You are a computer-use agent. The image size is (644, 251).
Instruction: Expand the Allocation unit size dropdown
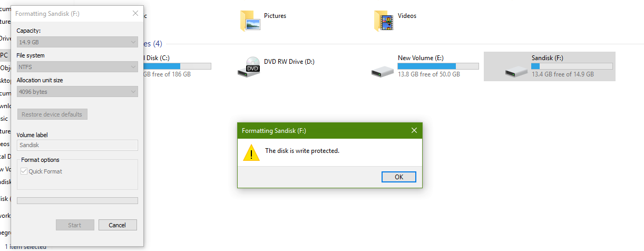click(x=77, y=92)
